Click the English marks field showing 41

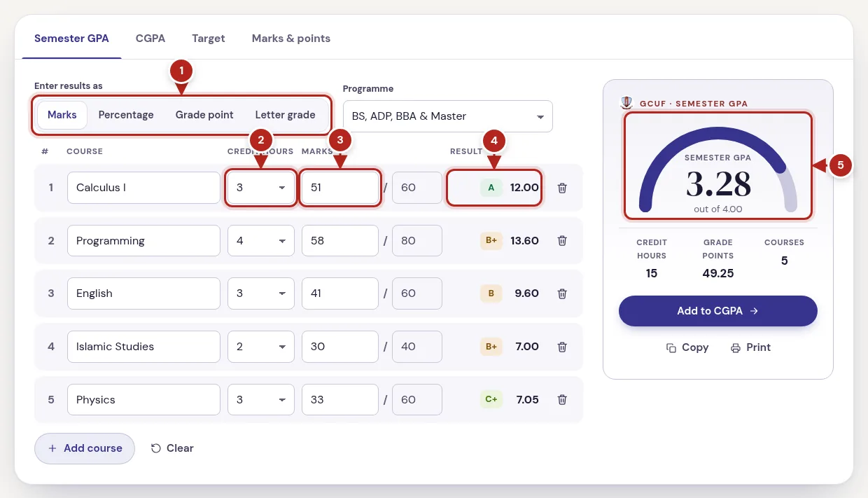340,293
